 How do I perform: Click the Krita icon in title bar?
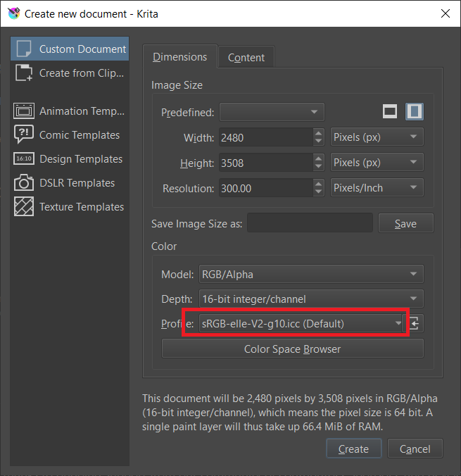[x=13, y=13]
